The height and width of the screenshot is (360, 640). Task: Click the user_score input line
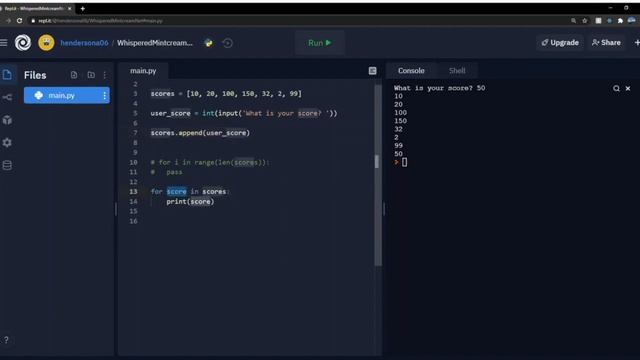(244, 113)
